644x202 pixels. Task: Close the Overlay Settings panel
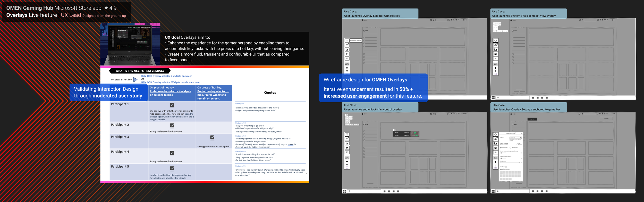[x=522, y=133]
